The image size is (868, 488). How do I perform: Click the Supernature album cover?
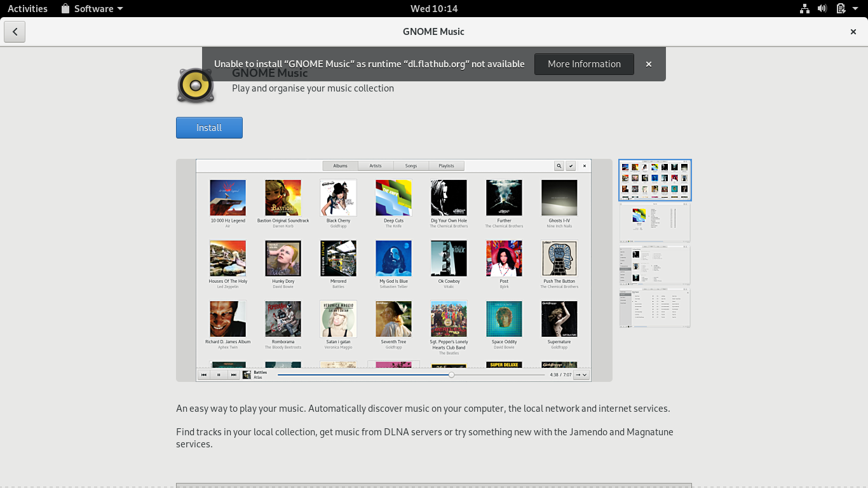[559, 318]
